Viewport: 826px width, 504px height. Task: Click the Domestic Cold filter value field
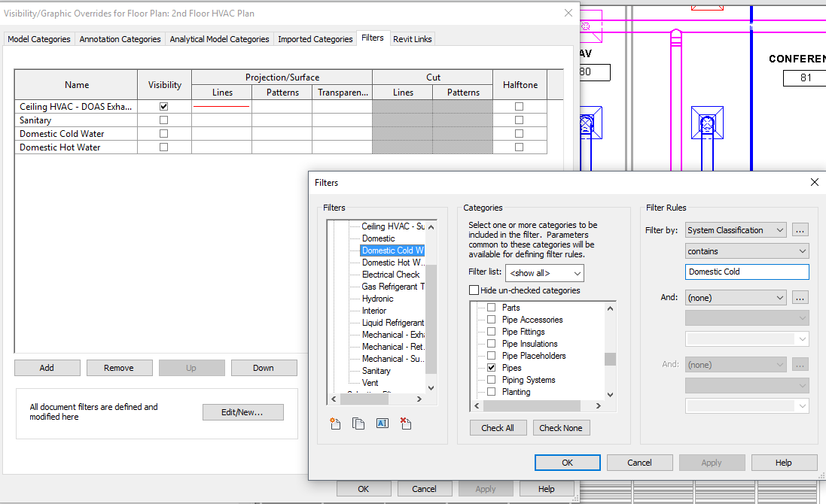tap(747, 272)
